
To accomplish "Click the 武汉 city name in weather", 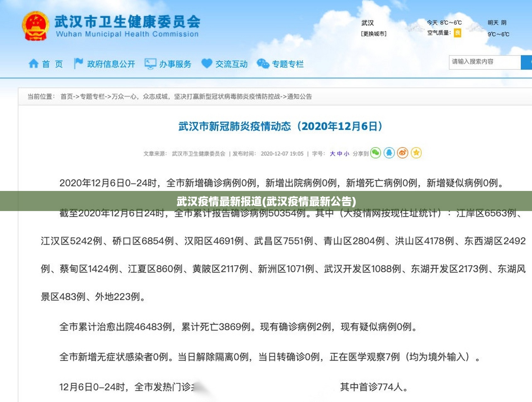I will (367, 23).
